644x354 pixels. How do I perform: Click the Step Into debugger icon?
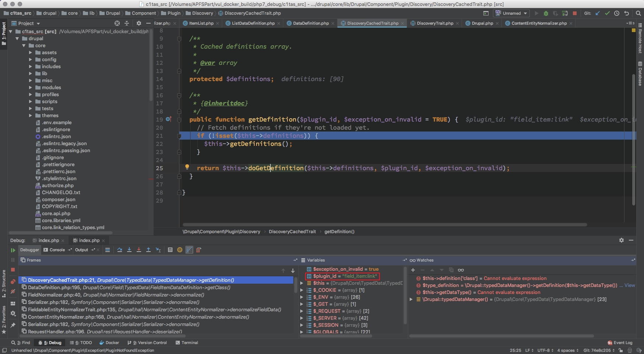tap(129, 250)
